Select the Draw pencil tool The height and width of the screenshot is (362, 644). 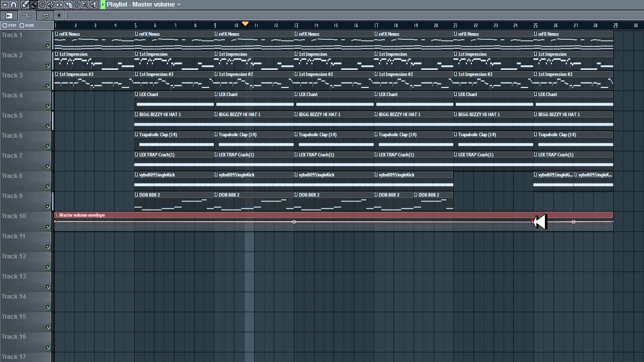(x=25, y=5)
